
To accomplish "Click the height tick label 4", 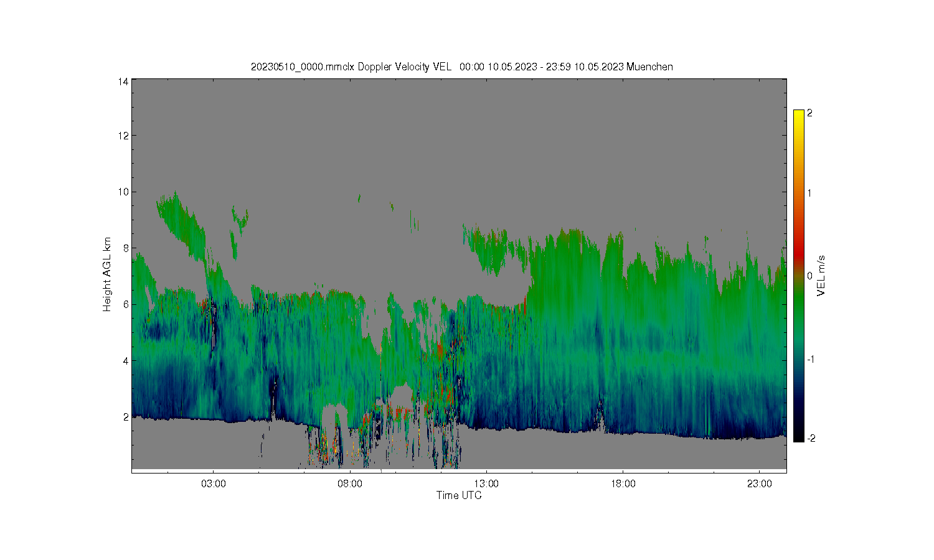I will (x=126, y=360).
